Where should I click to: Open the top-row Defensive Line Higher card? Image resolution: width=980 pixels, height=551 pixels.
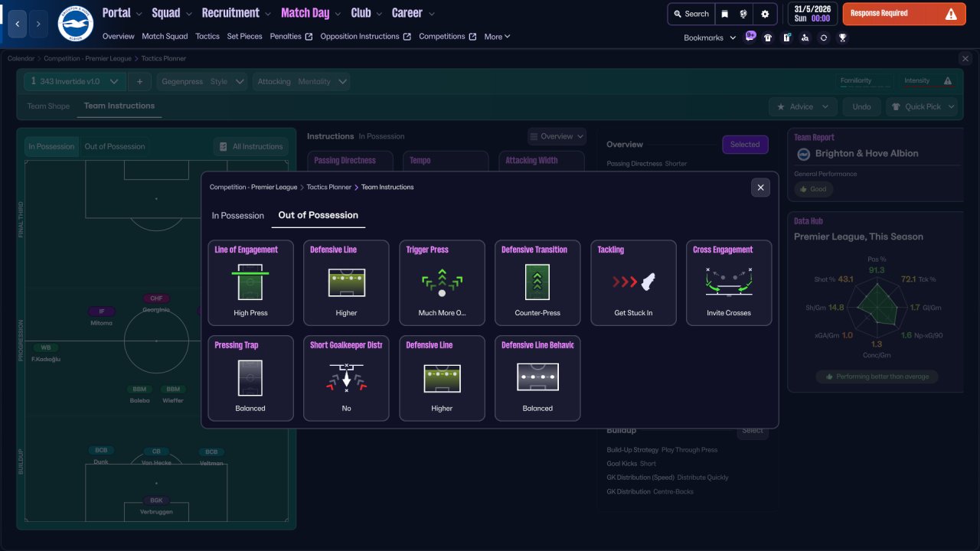click(x=346, y=283)
